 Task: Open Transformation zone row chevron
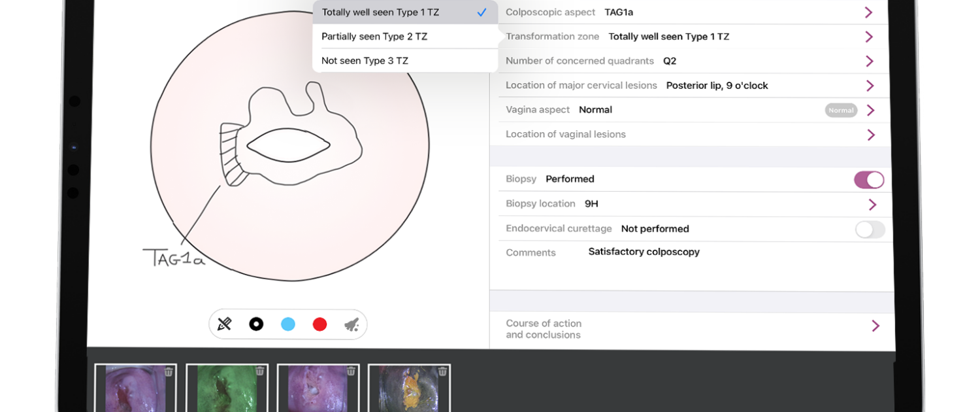869,37
